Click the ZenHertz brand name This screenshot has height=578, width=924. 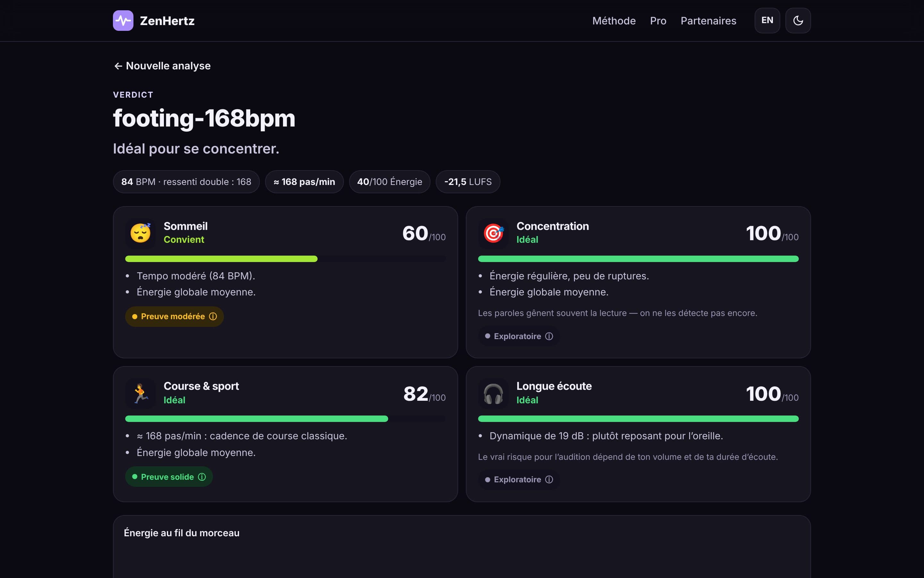point(167,21)
